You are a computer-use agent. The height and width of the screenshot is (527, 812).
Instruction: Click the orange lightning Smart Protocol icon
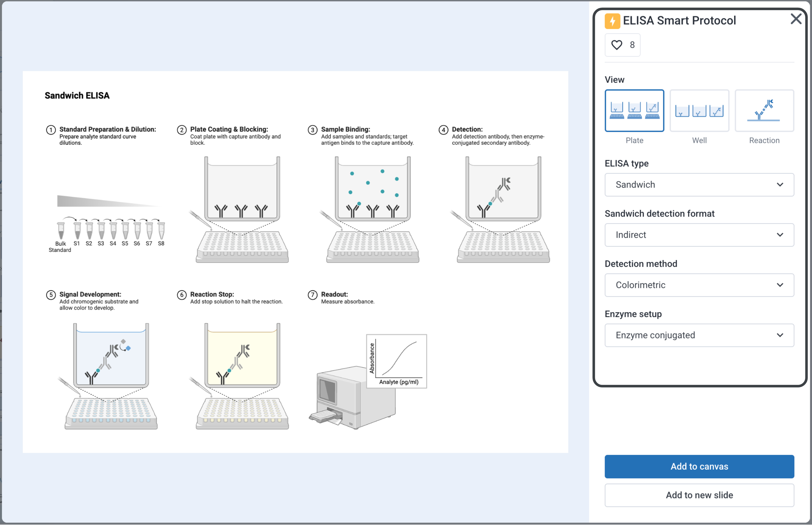click(612, 21)
